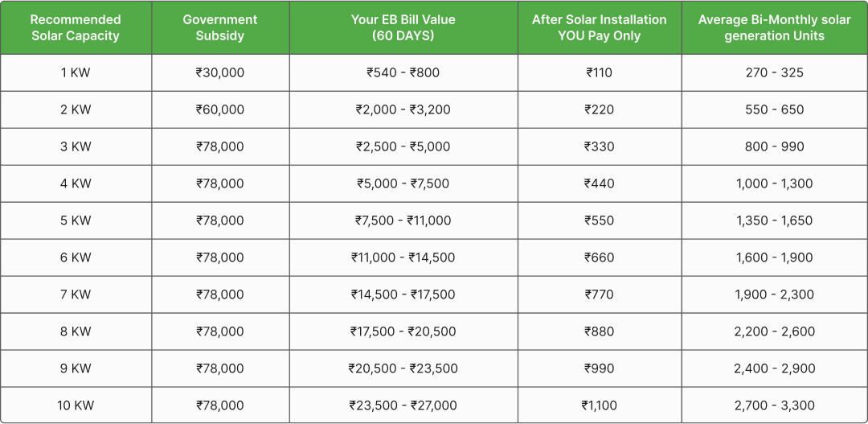This screenshot has width=868, height=424.
Task: Select the ₹550 pay-only amount
Action: click(599, 220)
